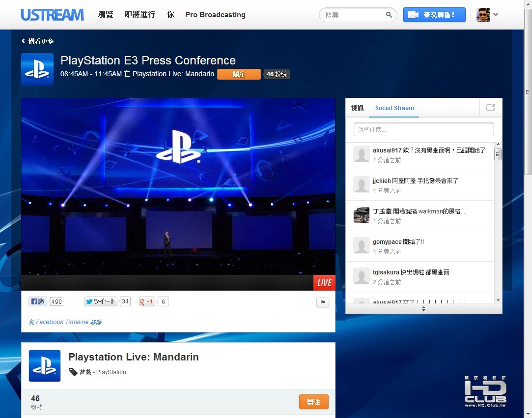
Task: Click the Facebook count 490
Action: coord(56,301)
